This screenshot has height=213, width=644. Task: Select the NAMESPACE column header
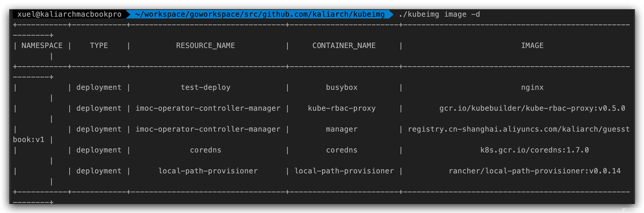click(x=42, y=45)
